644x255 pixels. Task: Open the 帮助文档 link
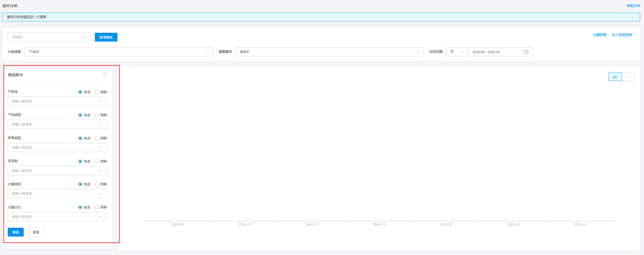[633, 6]
